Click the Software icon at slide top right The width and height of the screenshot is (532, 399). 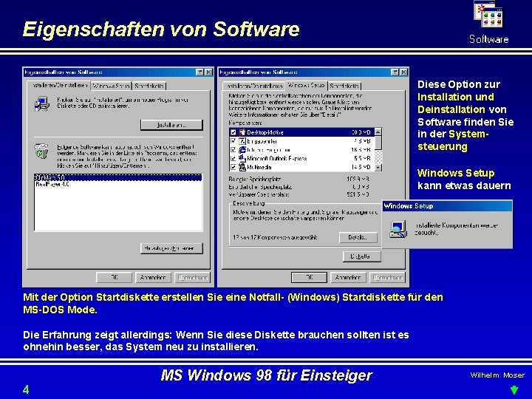[x=488, y=14]
